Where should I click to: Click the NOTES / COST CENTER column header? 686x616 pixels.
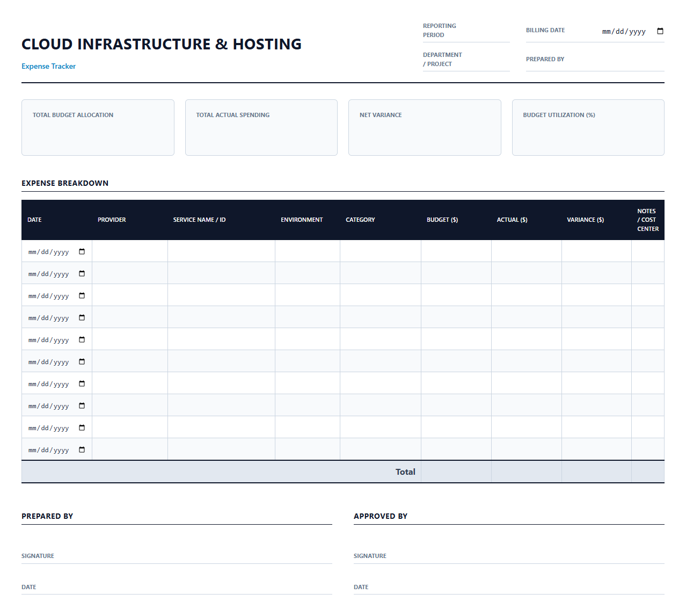[x=648, y=220]
